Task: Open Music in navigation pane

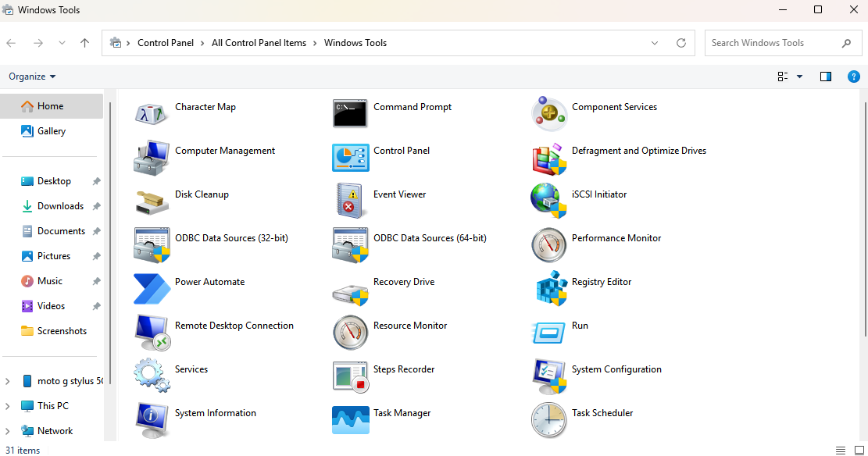Action: (x=52, y=281)
